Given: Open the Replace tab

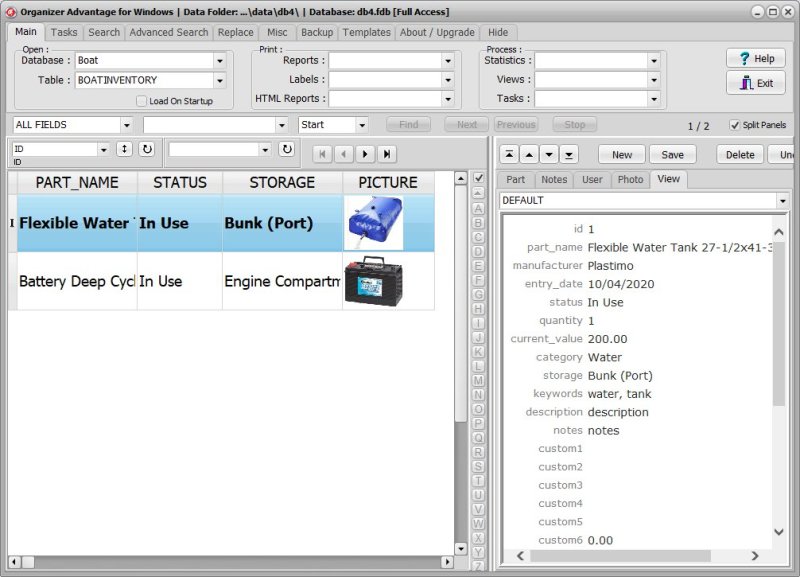Looking at the screenshot, I should pyautogui.click(x=236, y=32).
